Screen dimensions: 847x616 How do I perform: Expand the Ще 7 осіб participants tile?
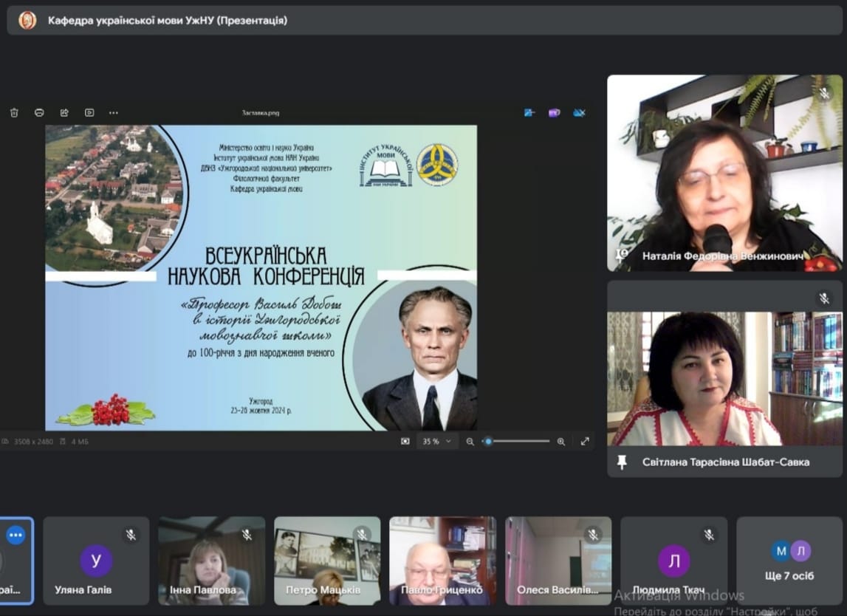tap(789, 561)
